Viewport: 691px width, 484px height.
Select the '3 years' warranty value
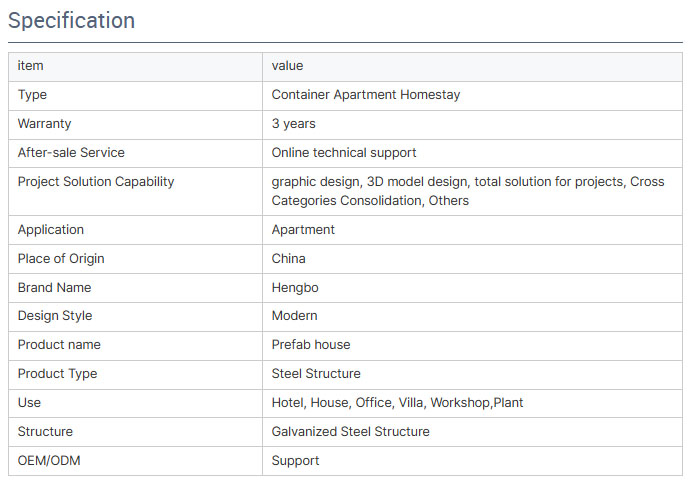(x=293, y=124)
